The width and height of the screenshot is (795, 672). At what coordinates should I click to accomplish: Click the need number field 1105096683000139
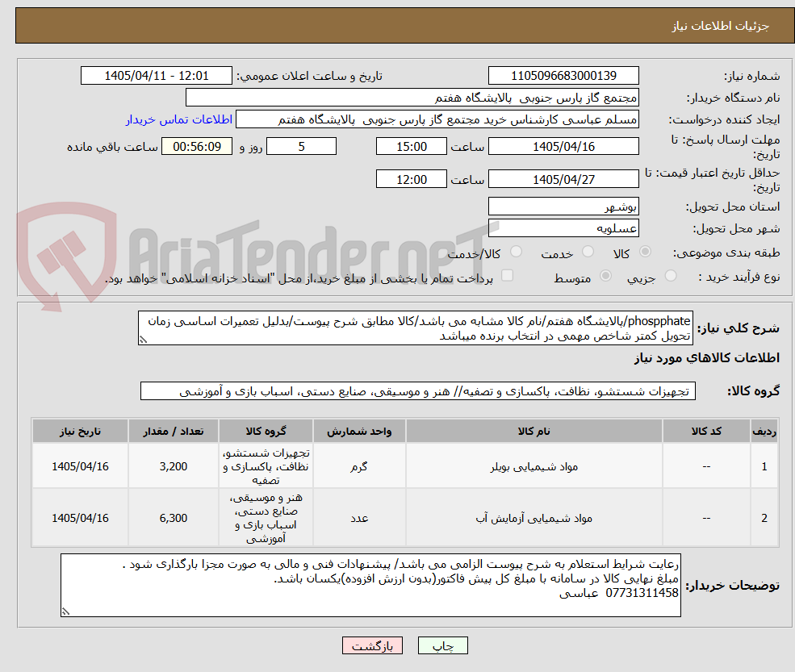click(x=563, y=76)
